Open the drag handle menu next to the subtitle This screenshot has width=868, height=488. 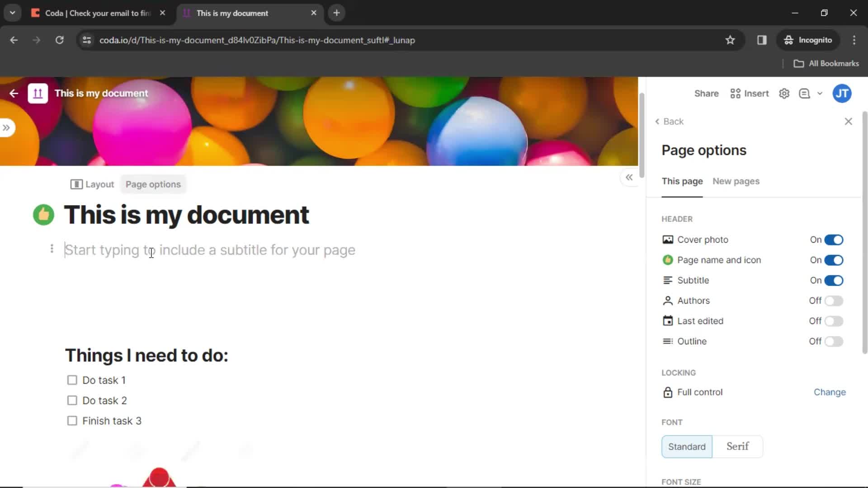click(52, 249)
